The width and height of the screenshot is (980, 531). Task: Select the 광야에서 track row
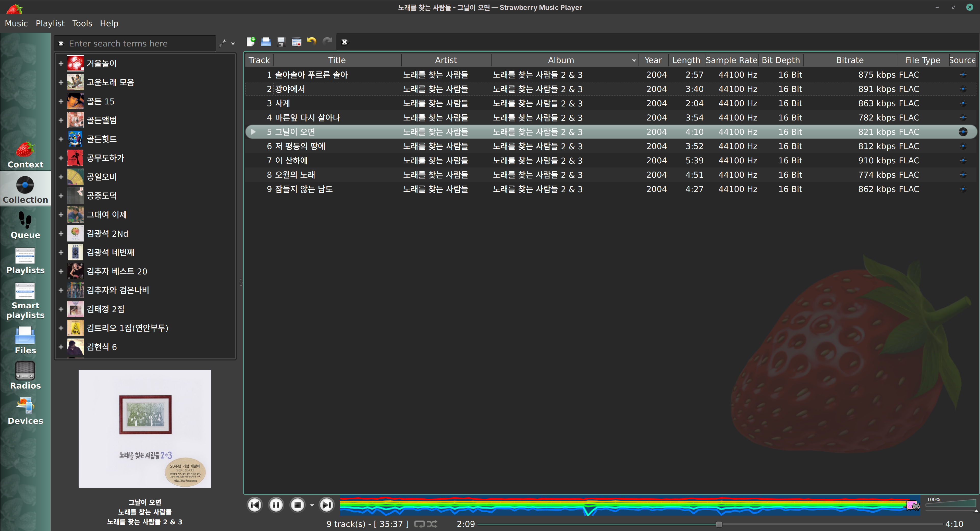[x=611, y=89]
